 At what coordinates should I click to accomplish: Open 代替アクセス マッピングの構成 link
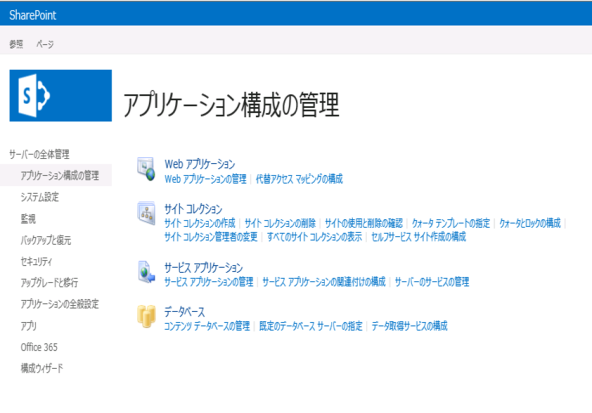[299, 179]
